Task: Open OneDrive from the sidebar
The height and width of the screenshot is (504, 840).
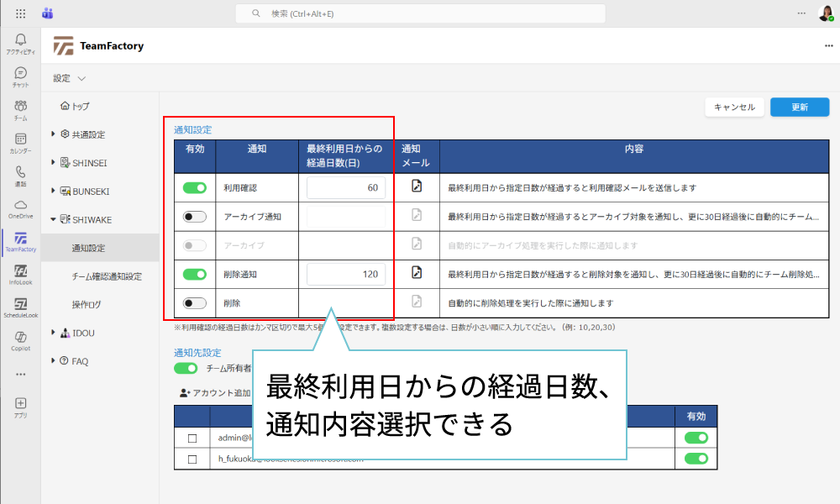Action: tap(20, 206)
